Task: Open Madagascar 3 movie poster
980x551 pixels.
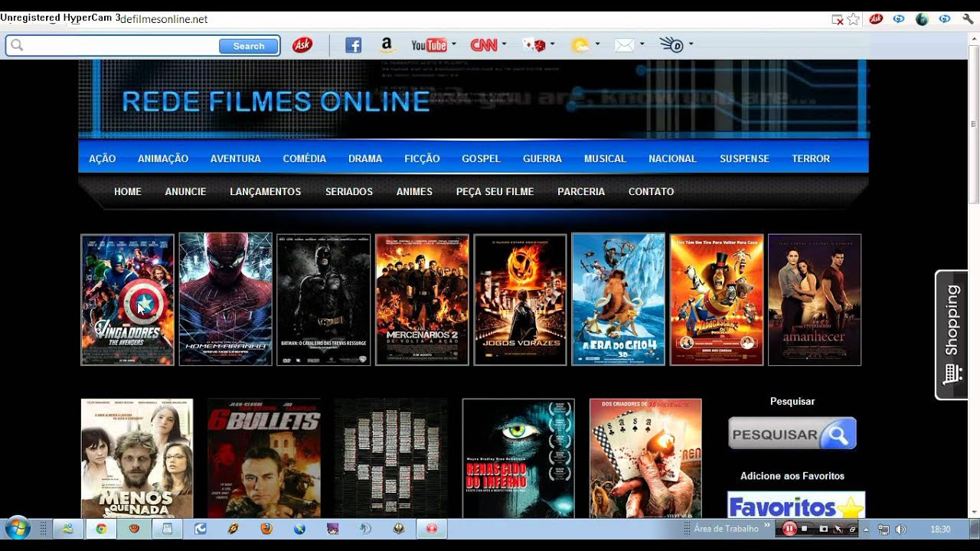Action: pos(717,300)
